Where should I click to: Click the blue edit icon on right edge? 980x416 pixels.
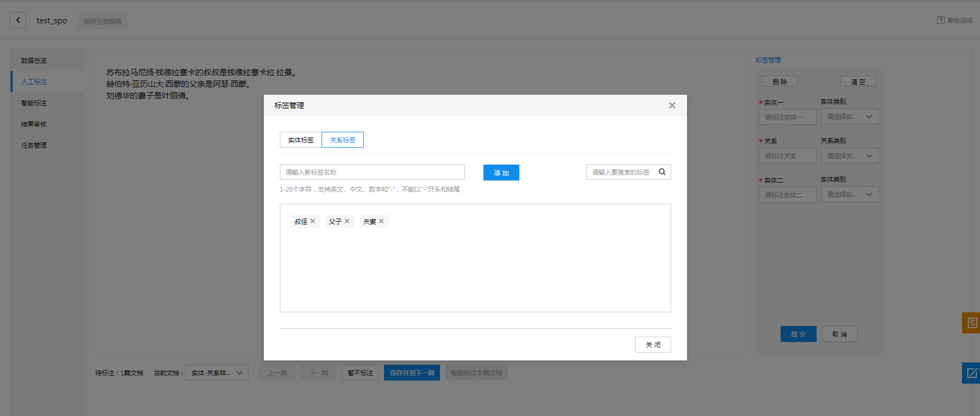(x=972, y=373)
